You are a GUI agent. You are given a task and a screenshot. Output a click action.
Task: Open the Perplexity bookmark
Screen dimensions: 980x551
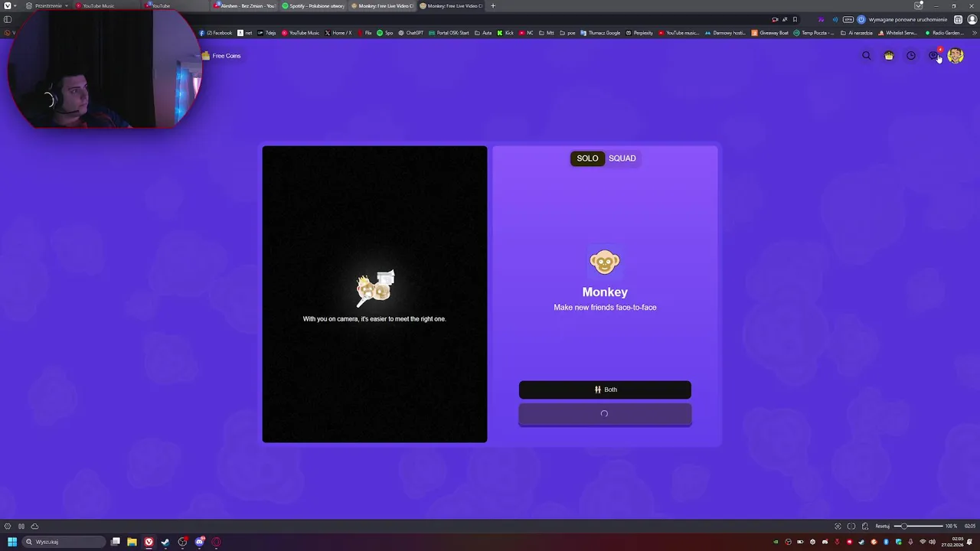point(639,33)
